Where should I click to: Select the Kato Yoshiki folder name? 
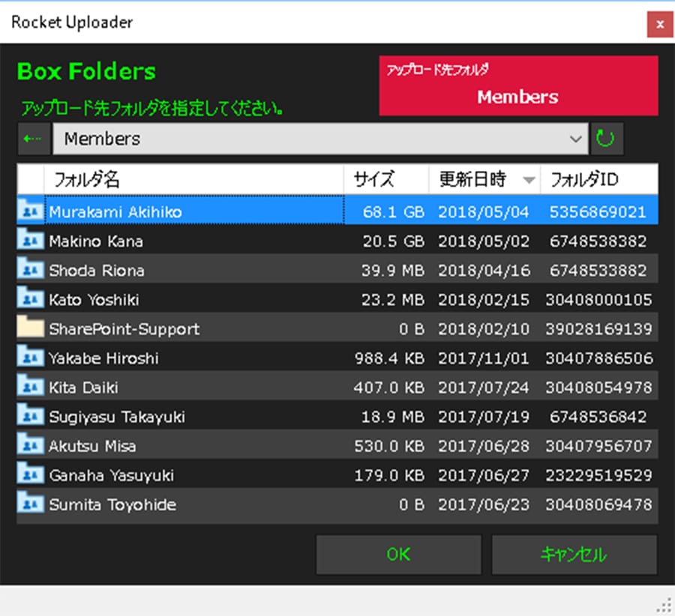[x=94, y=300]
